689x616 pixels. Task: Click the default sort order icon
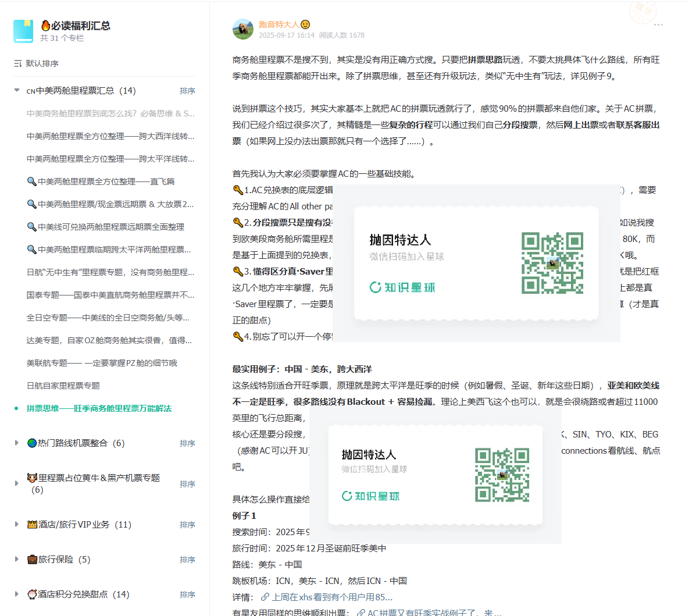tap(18, 63)
